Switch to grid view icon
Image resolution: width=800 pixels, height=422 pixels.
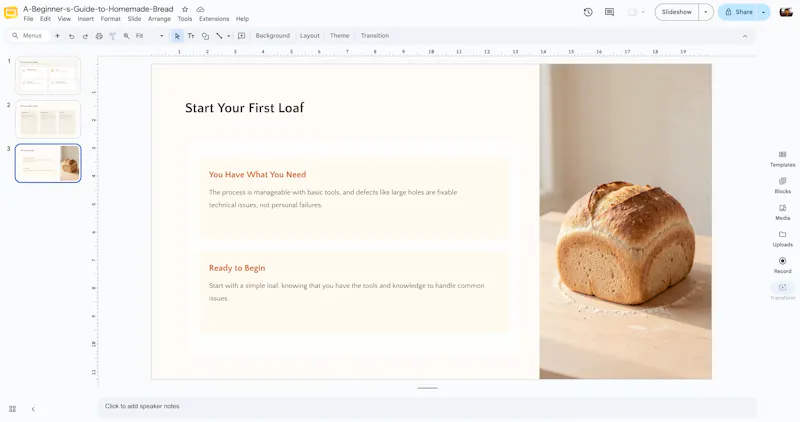point(13,409)
